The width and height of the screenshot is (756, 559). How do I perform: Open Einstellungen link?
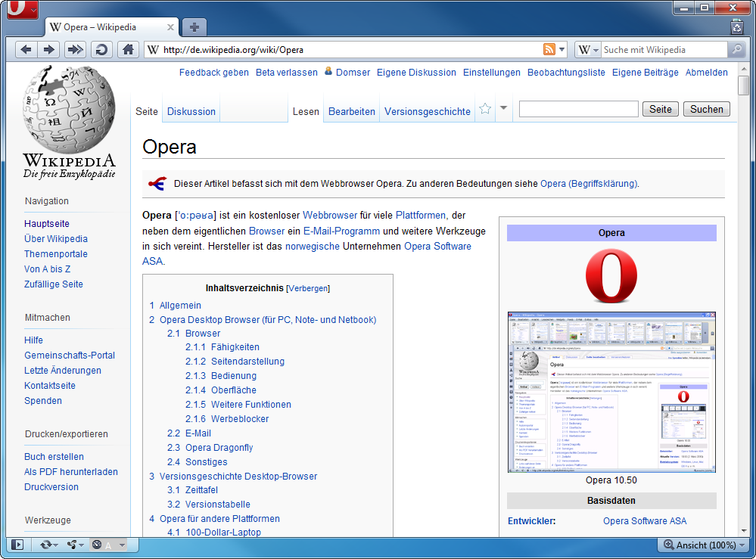[492, 73]
